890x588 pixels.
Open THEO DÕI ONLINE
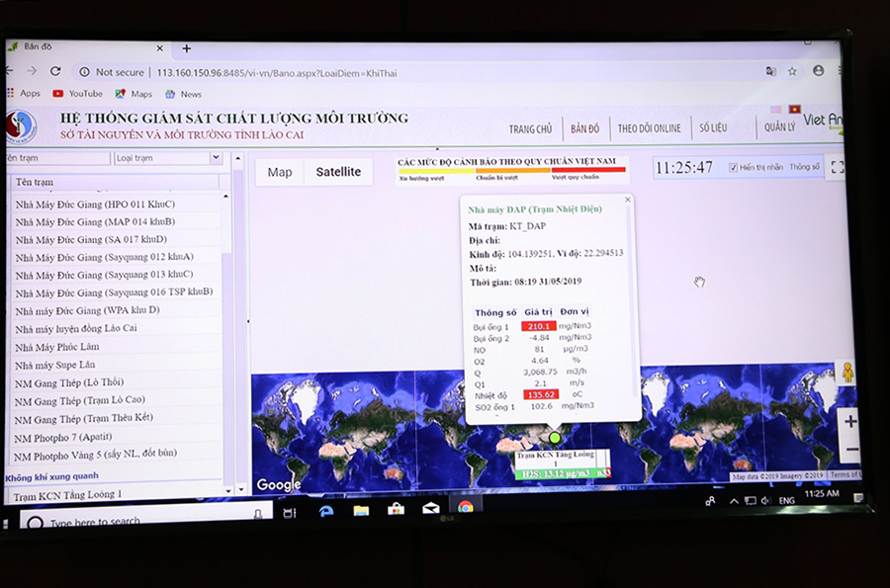pos(649,128)
